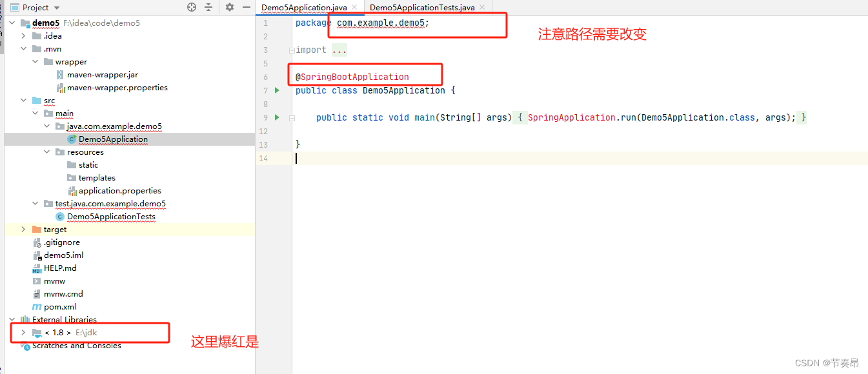The height and width of the screenshot is (374, 868).
Task: Open pom.xml Maven file
Action: click(x=60, y=307)
